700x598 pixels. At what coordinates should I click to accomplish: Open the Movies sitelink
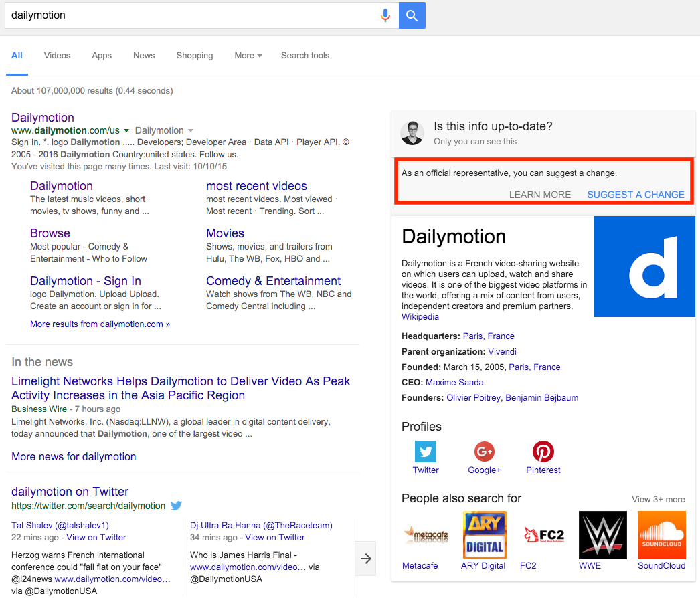[225, 233]
